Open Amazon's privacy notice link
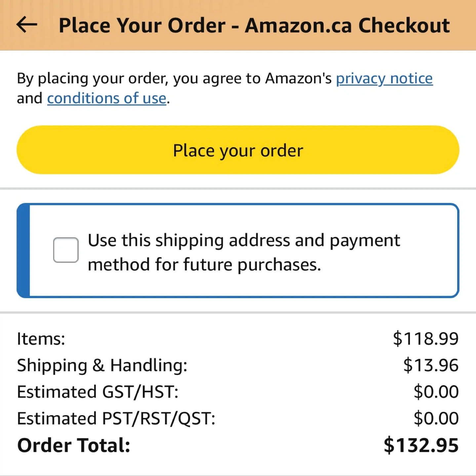The height and width of the screenshot is (476, 476). pos(384,79)
